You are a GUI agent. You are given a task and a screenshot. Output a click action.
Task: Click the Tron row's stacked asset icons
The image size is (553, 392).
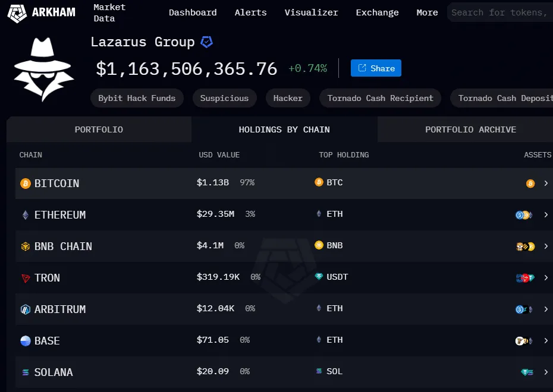525,278
